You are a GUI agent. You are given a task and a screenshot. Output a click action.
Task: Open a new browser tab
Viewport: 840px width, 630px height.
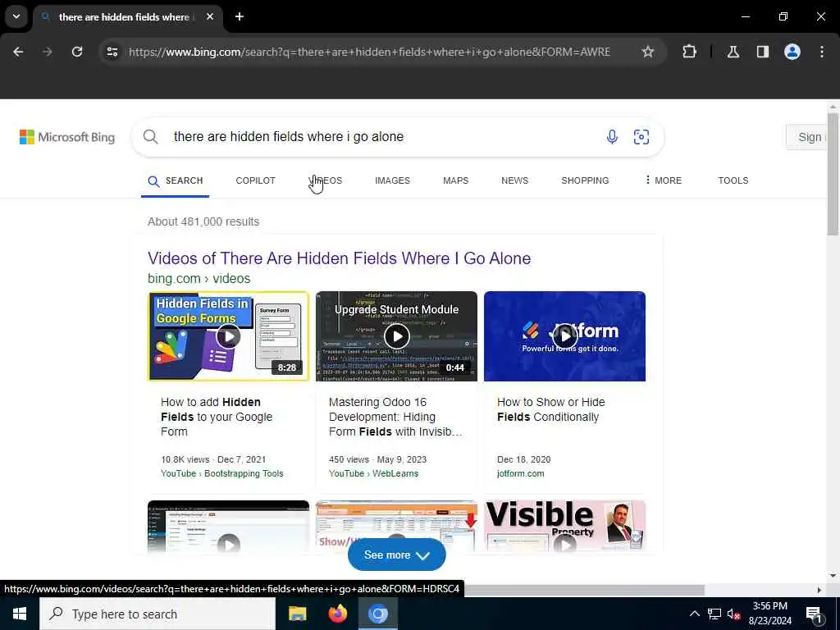coord(240,16)
